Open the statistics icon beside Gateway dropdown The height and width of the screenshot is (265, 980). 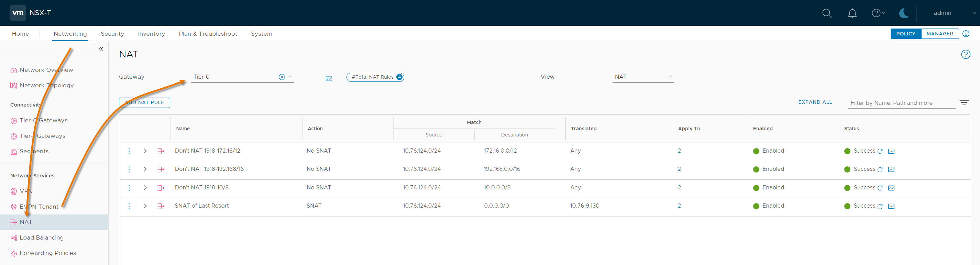(x=329, y=78)
